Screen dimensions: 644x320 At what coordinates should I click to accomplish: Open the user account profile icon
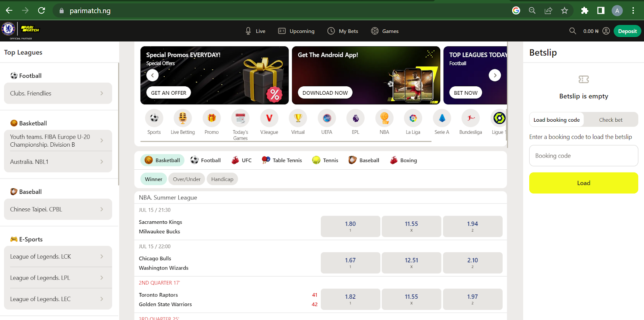[606, 31]
